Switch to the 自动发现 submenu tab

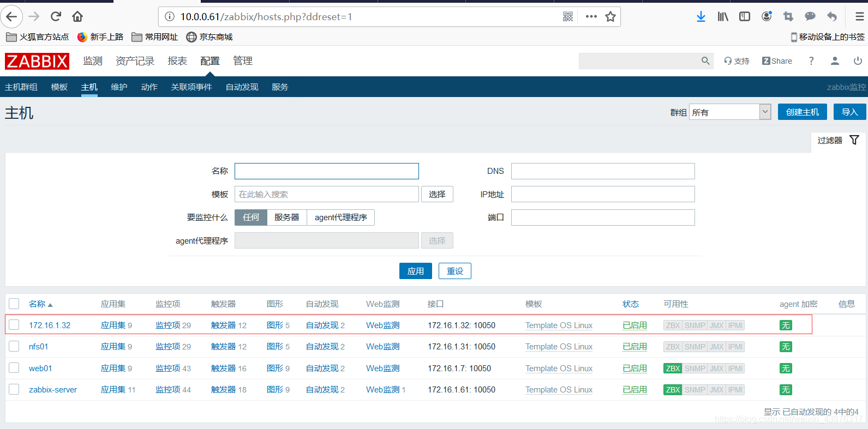[x=242, y=87]
